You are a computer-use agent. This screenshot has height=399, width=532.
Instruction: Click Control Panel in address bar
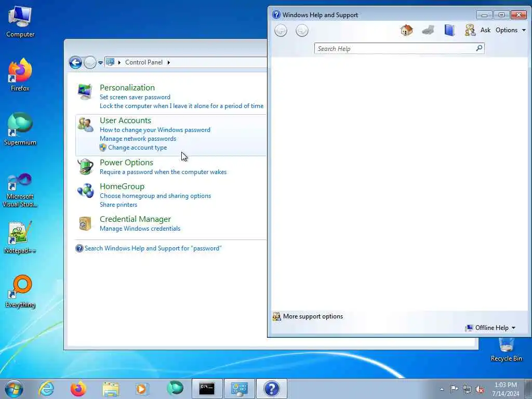coord(144,62)
